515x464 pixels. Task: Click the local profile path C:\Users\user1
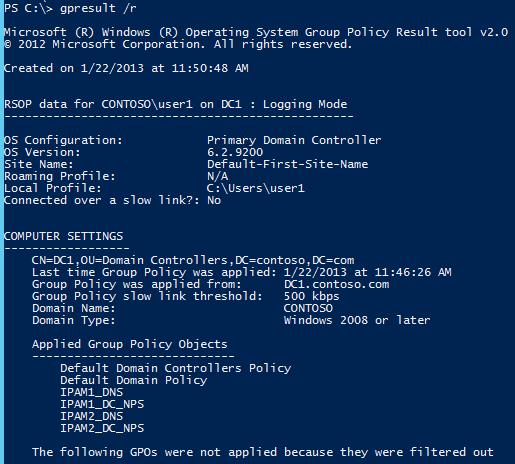coord(256,188)
